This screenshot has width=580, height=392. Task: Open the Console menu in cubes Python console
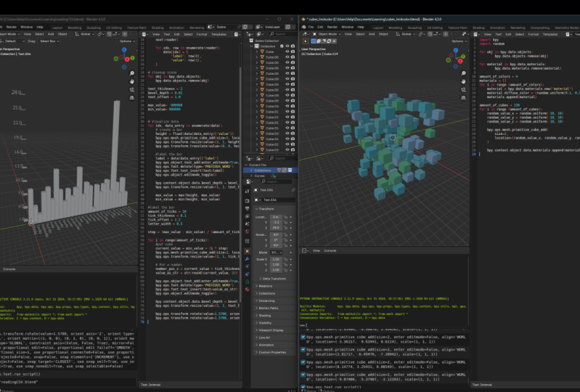coord(330,250)
